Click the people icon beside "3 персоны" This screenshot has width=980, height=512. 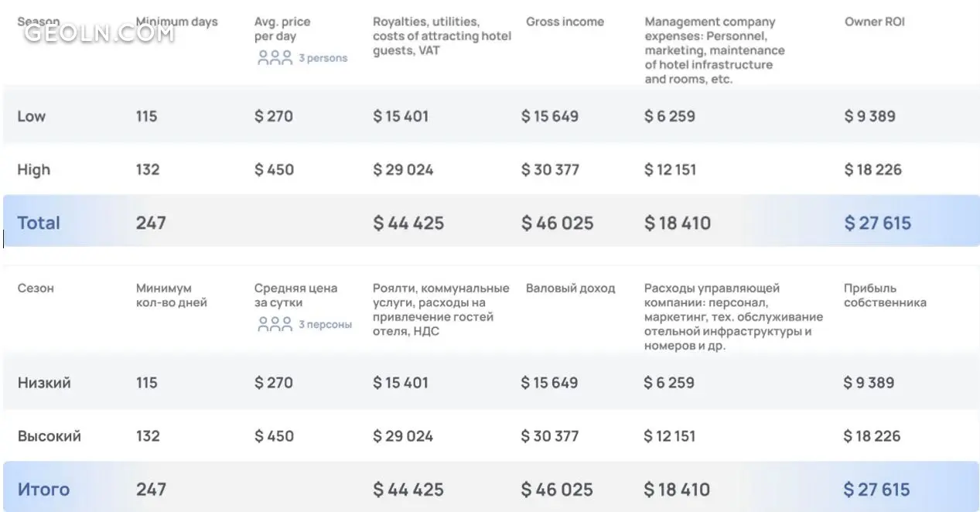[x=275, y=324]
